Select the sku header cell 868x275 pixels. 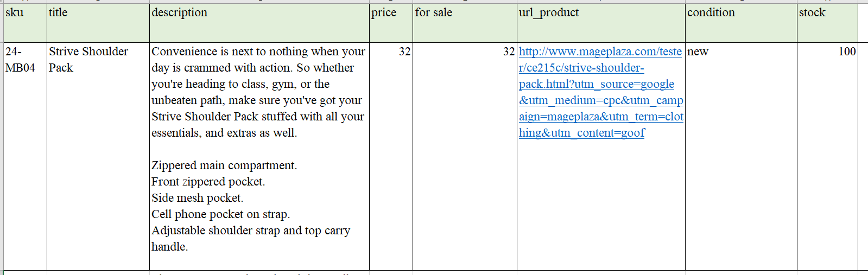(x=25, y=23)
